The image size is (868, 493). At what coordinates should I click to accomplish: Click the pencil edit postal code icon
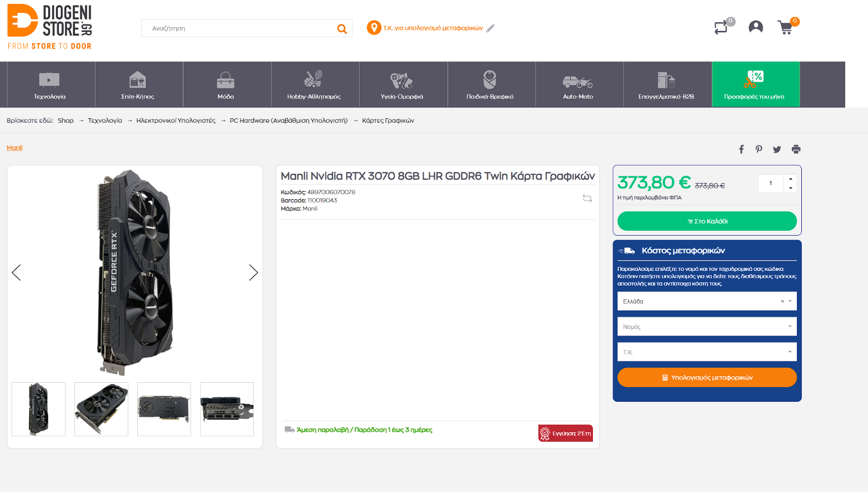pos(490,28)
